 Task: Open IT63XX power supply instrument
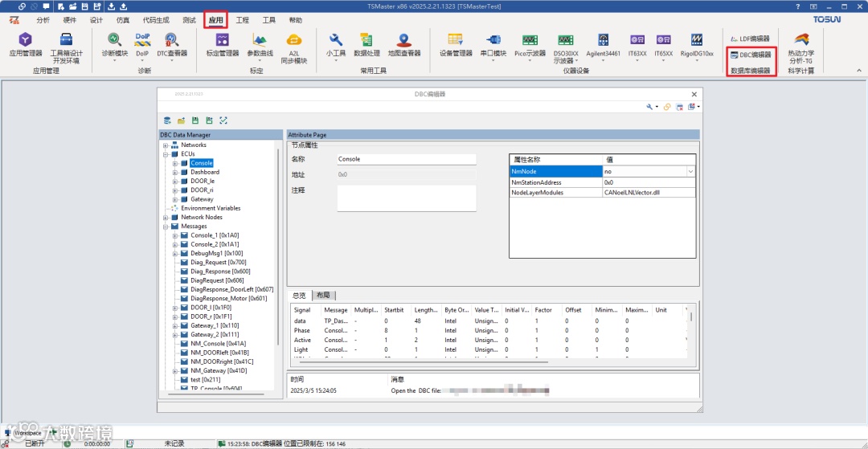click(x=637, y=45)
